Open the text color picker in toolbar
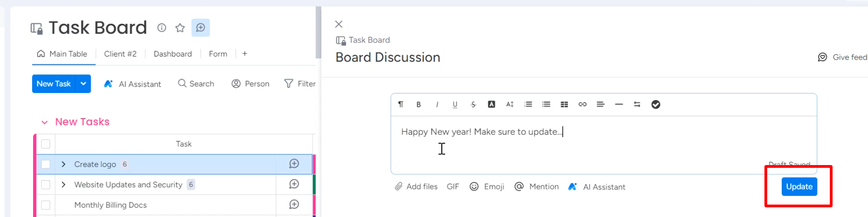 coord(492,104)
